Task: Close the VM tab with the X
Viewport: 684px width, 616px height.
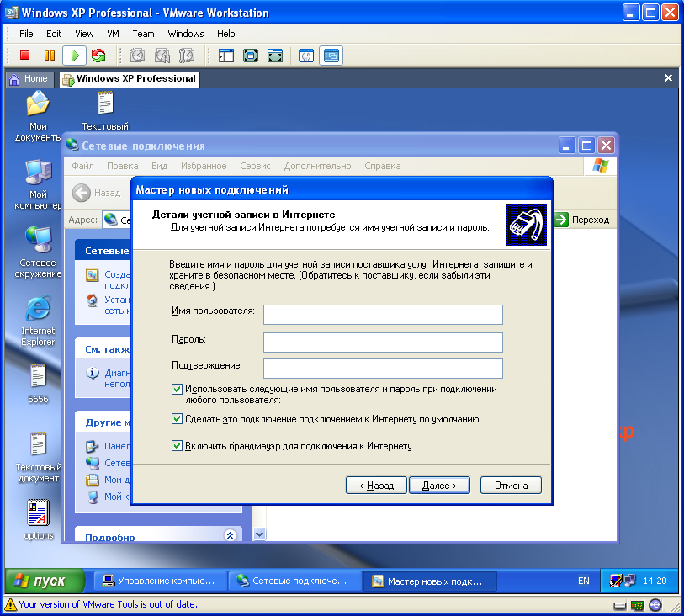Action: (668, 78)
